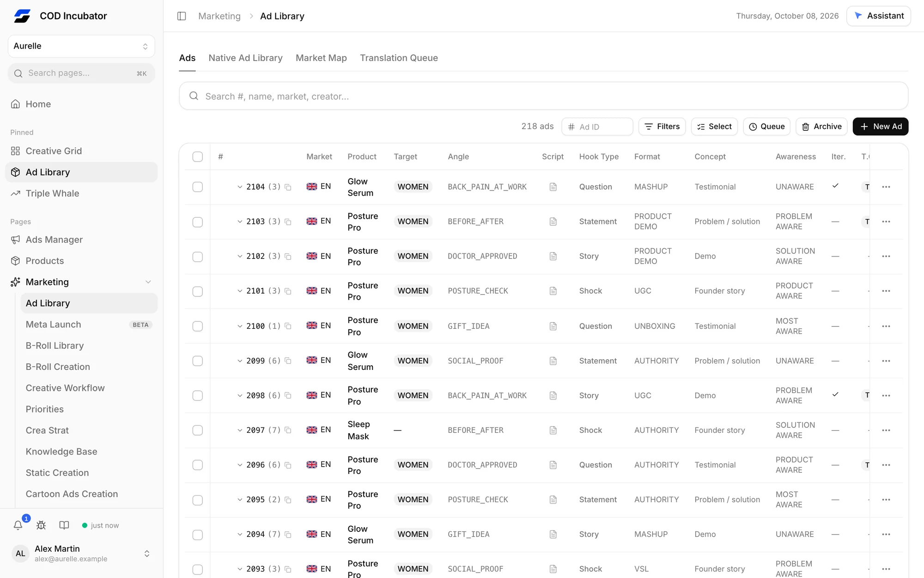Viewport: 924px width, 578px height.
Task: Switch to Native Ad Library tab
Action: 245,58
